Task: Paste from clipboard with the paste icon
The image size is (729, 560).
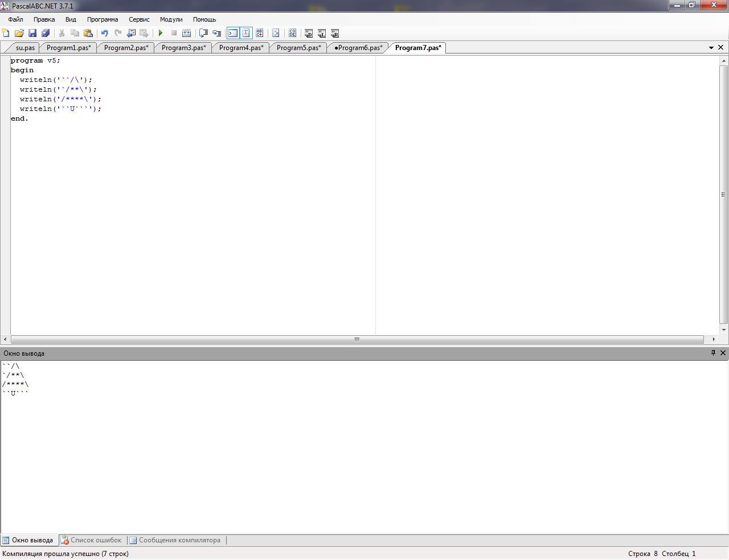Action: tap(88, 33)
